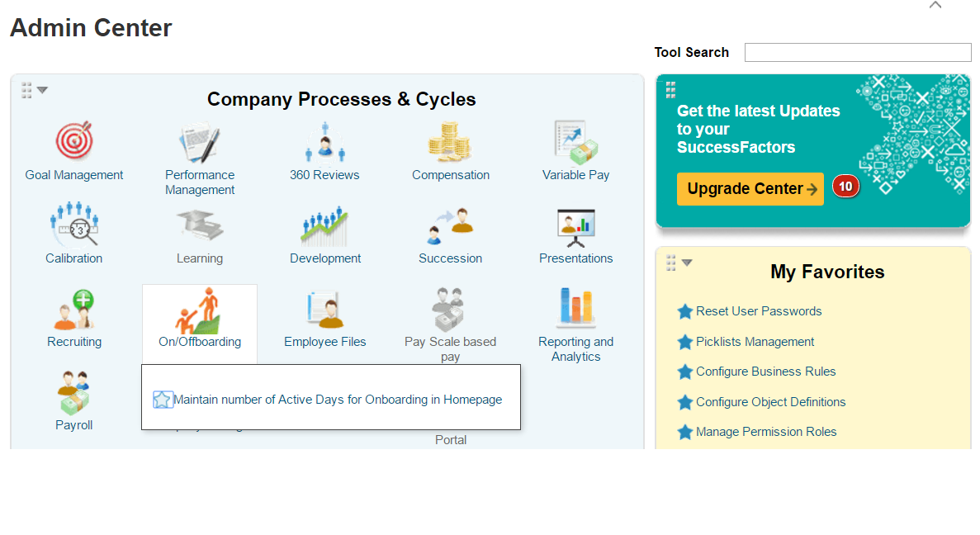Collapse header using top chevron arrow
Image resolution: width=980 pixels, height=535 pixels.
[935, 5]
